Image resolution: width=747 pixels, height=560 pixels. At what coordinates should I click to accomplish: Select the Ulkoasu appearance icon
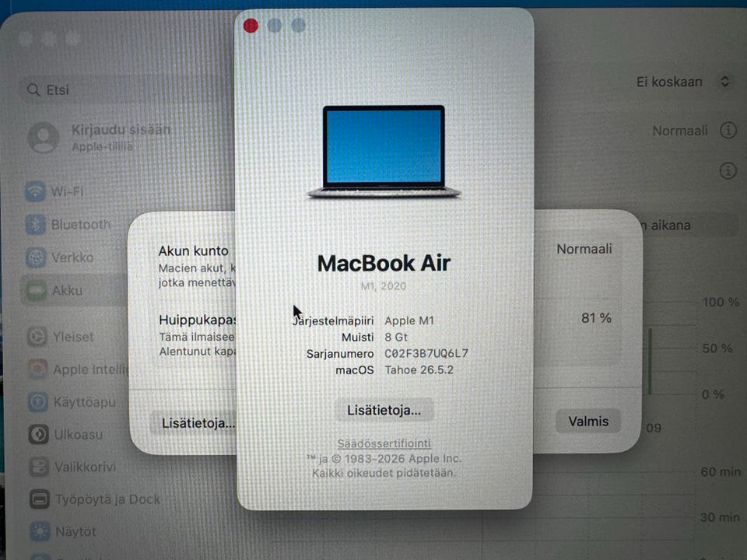click(x=39, y=434)
